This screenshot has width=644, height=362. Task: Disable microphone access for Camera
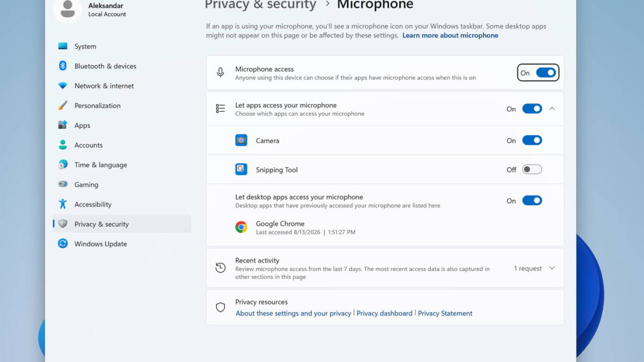532,141
